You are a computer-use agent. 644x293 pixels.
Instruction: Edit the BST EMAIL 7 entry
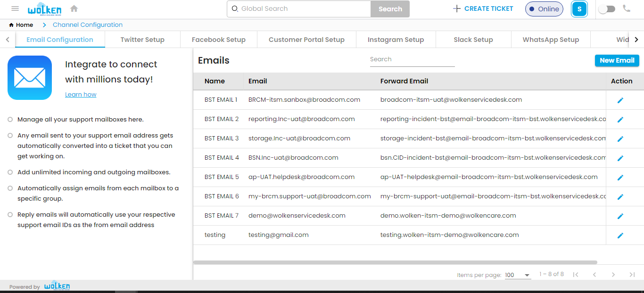point(620,216)
